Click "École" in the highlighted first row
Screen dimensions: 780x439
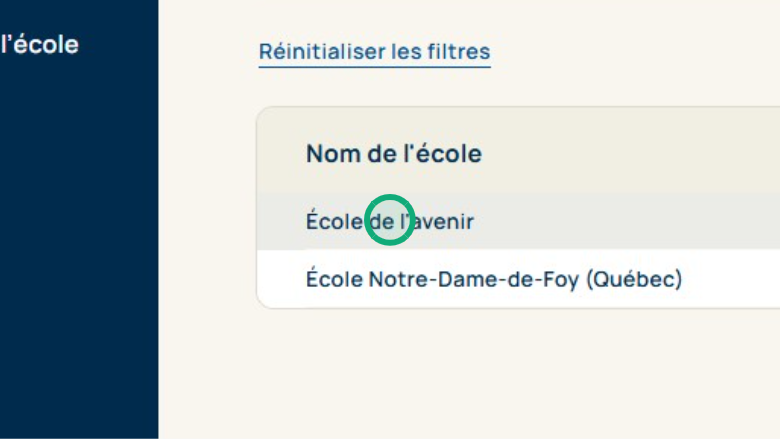coord(333,221)
